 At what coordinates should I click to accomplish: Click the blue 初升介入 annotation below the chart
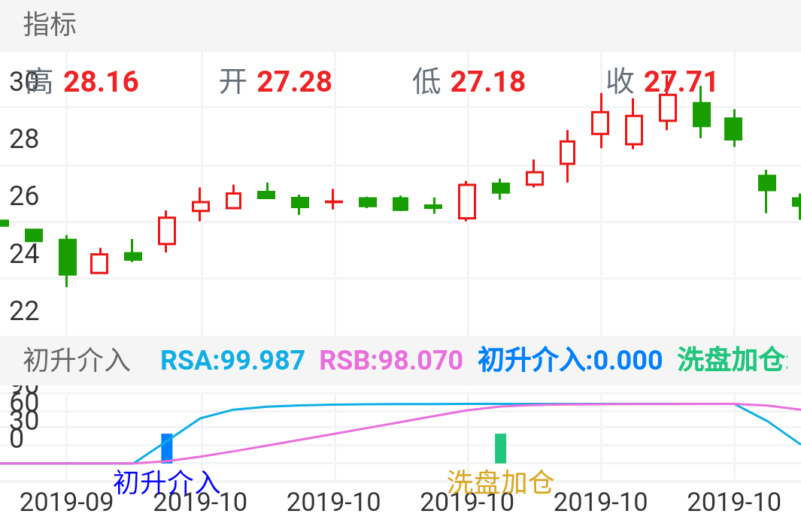point(166,482)
